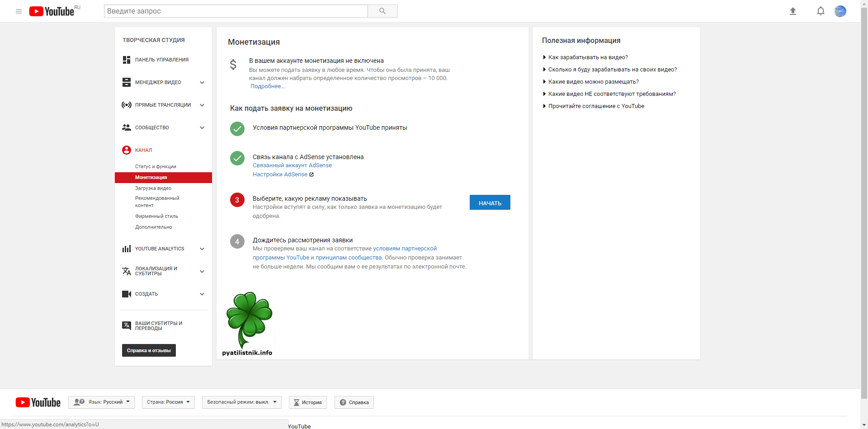The height and width of the screenshot is (429, 868).
Task: Open the Связанный аккаунт AdSense link
Action: pyautogui.click(x=292, y=165)
